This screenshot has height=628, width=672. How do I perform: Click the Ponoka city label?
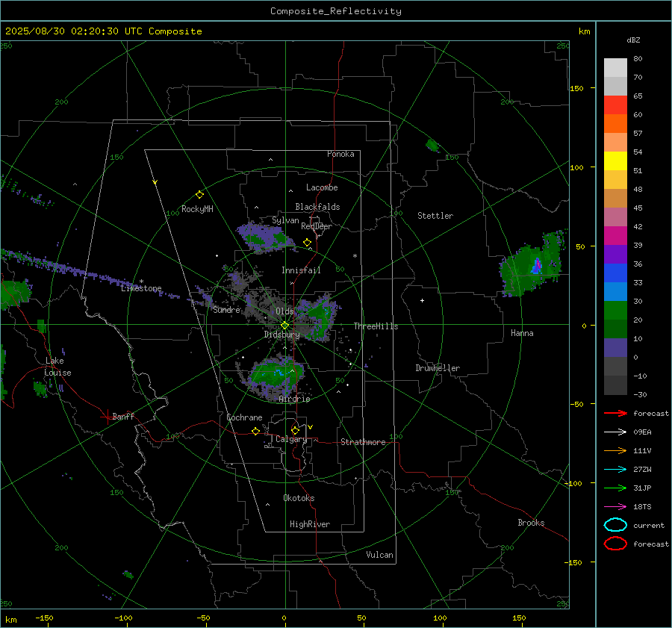[340, 154]
